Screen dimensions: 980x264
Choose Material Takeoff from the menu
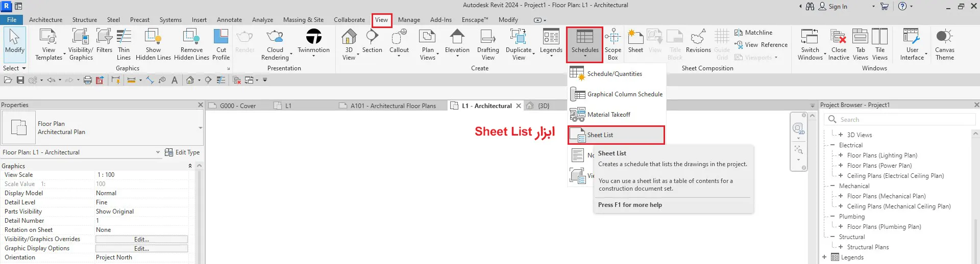[617, 115]
